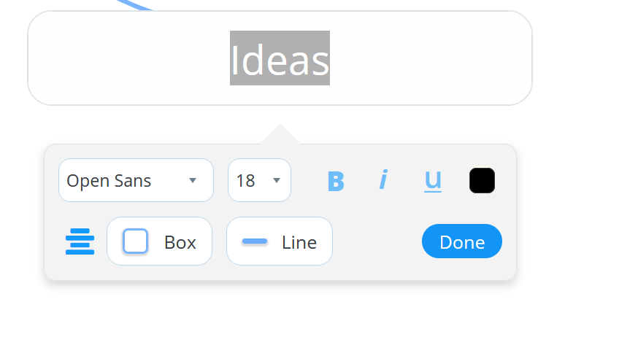Change text alignment via the centered lines icon
The image size is (638, 364).
click(80, 241)
